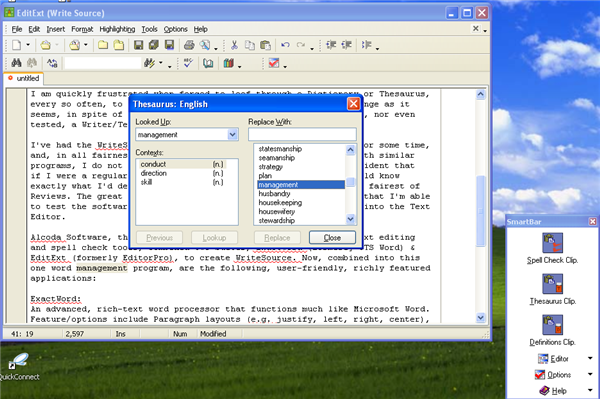Open the Tools menu
This screenshot has height=399, width=600.
coord(149,29)
